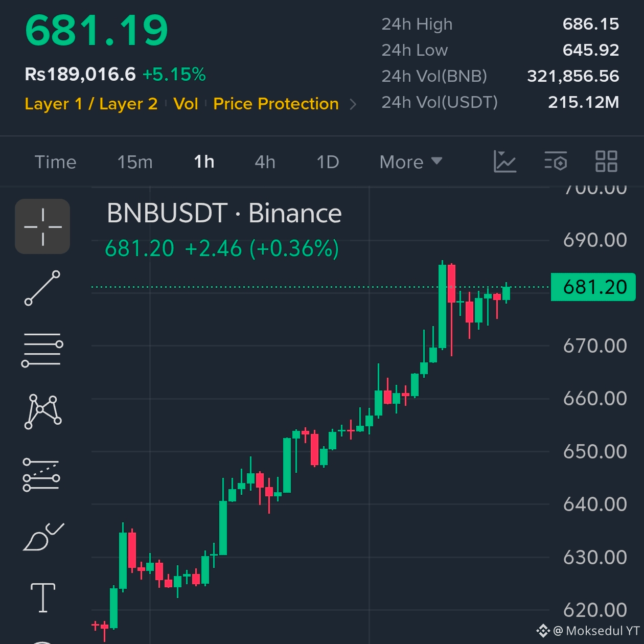The width and height of the screenshot is (644, 644).
Task: Click the 630.00 price axis label
Action: 595,558
